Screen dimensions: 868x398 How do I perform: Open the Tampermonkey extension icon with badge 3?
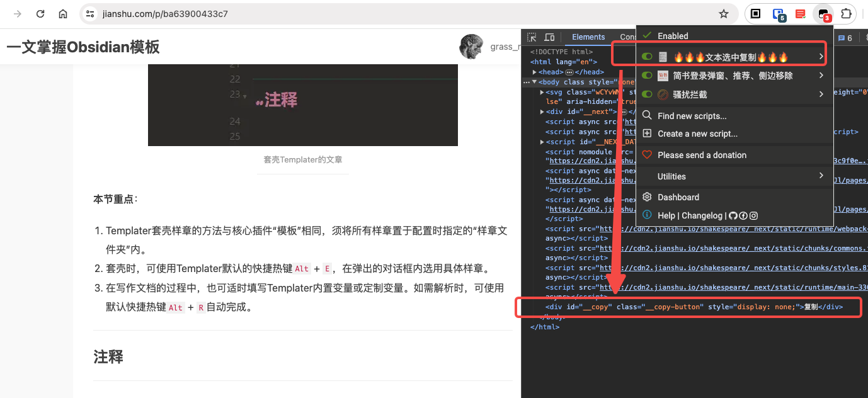click(x=823, y=14)
